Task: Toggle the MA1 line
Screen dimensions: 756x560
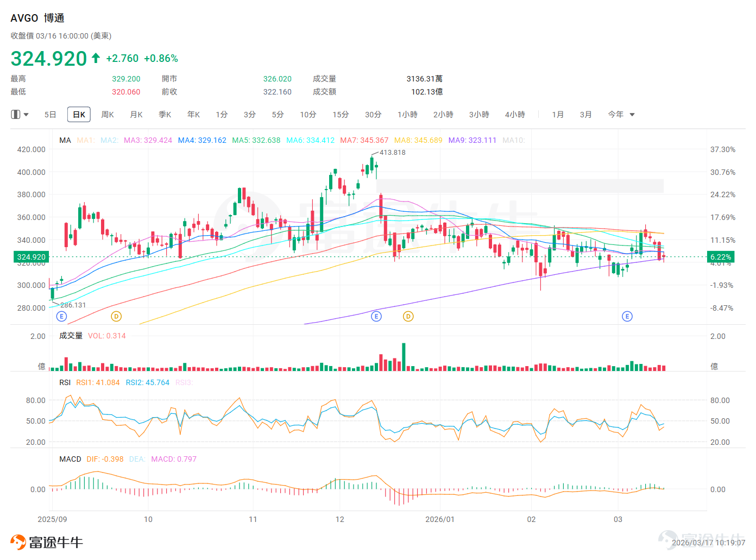Action: coord(86,140)
